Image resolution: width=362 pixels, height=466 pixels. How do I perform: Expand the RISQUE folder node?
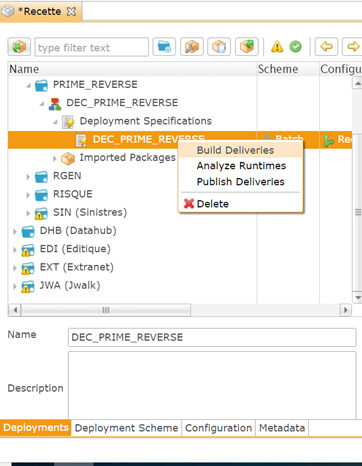pyautogui.click(x=28, y=195)
